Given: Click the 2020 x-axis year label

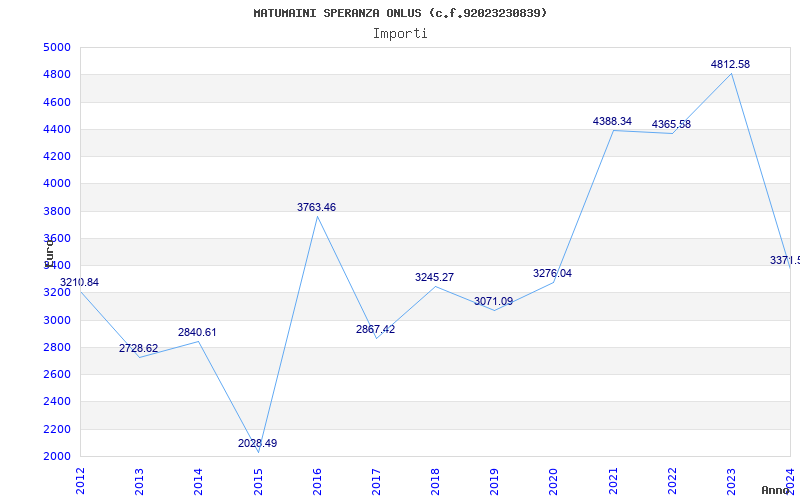Looking at the screenshot, I should pos(554,482).
